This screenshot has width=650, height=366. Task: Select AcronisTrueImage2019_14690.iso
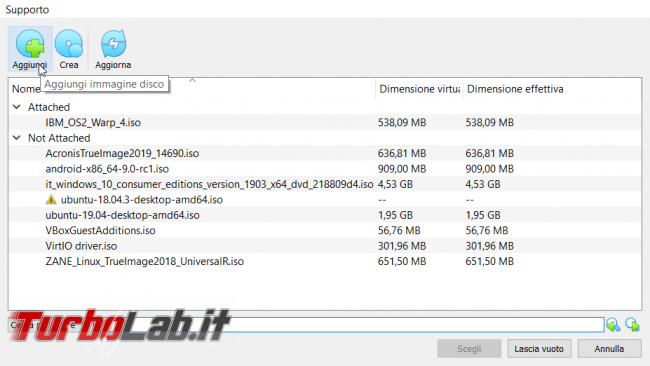coord(122,153)
